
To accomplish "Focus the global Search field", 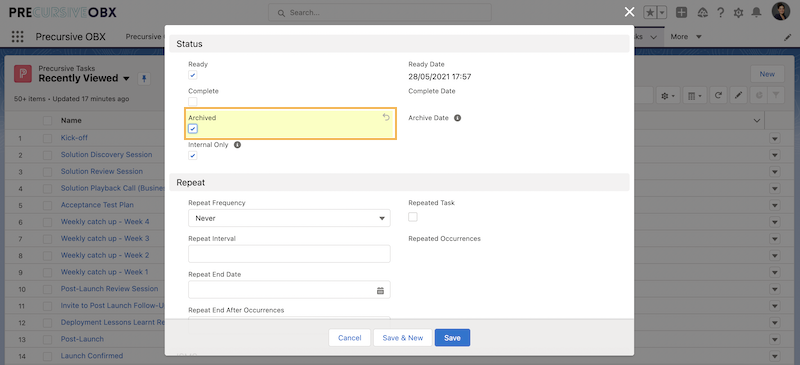I will point(380,13).
